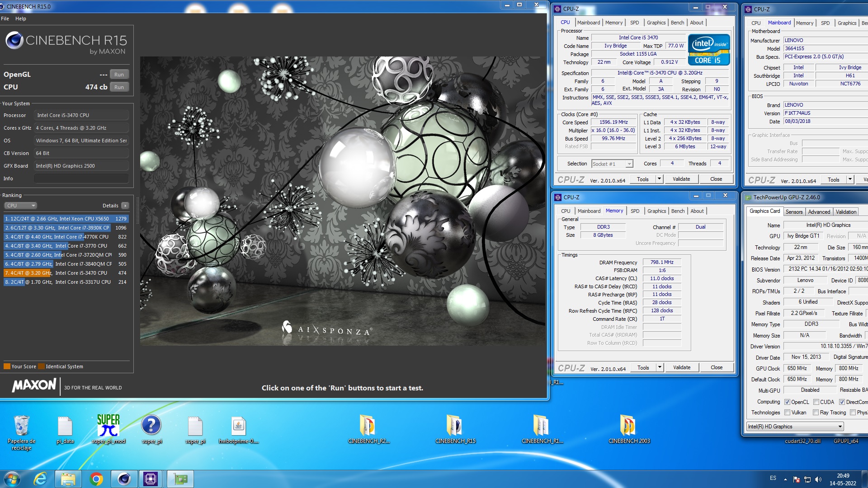Click Close in CPU-Z CPU window
The image size is (868, 488).
(x=716, y=179)
